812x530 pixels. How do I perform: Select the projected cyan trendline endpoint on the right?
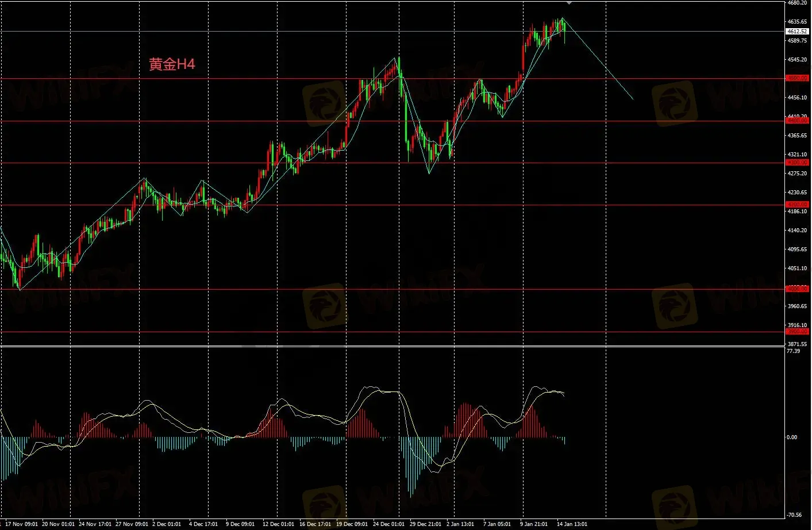[633, 99]
